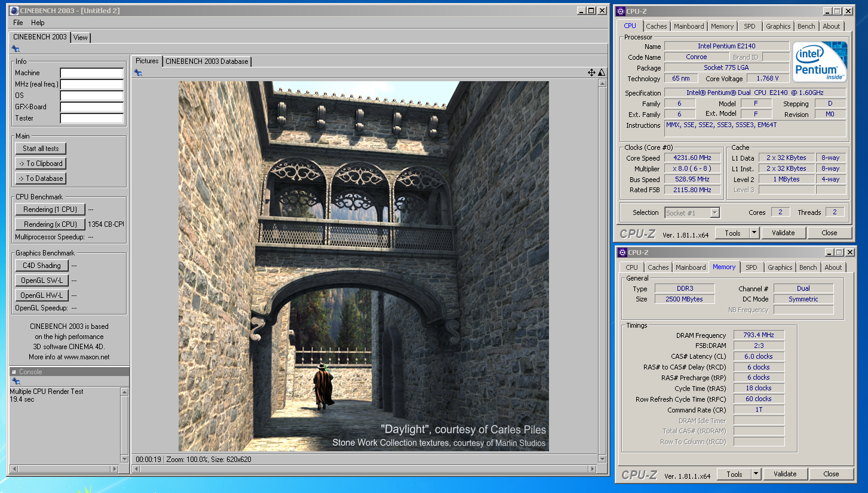868x493 pixels.
Task: Click Console panel scrollbar up arrow
Action: [124, 392]
